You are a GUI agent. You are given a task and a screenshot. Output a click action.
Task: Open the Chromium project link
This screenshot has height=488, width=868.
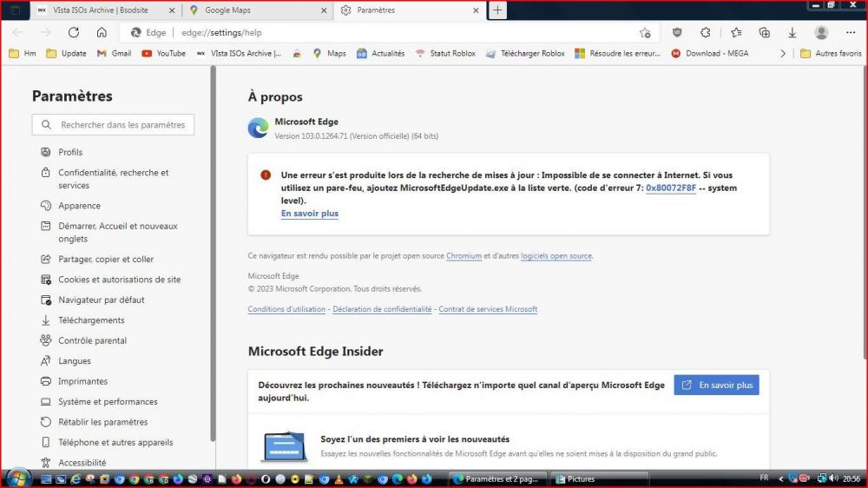pyautogui.click(x=464, y=256)
